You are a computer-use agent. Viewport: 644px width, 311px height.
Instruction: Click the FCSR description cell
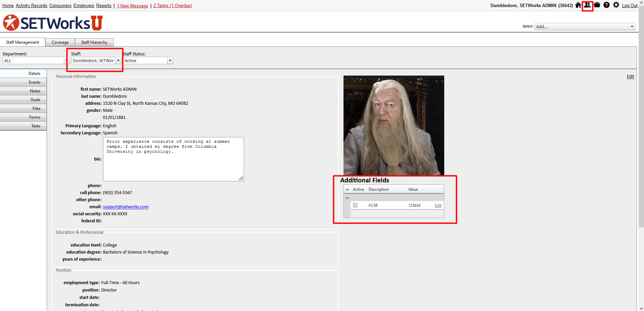point(373,206)
